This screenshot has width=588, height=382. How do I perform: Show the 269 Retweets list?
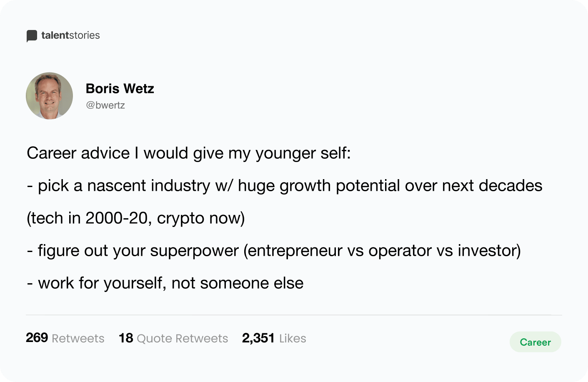tap(65, 338)
